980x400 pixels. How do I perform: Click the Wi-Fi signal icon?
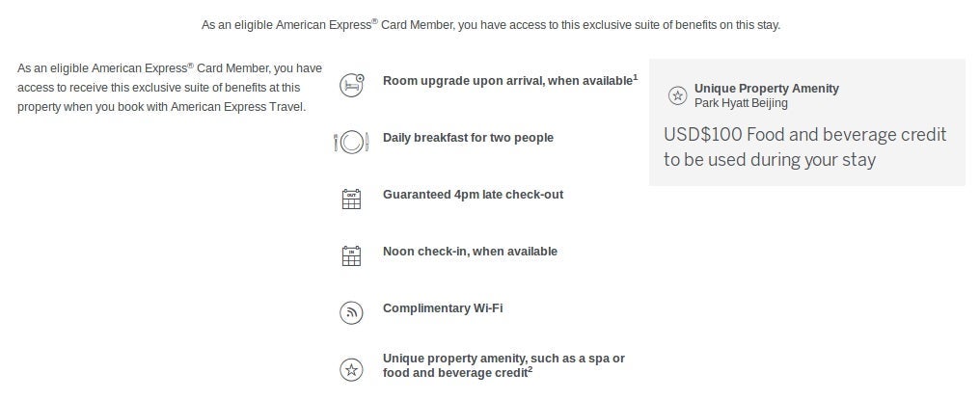[x=351, y=312]
